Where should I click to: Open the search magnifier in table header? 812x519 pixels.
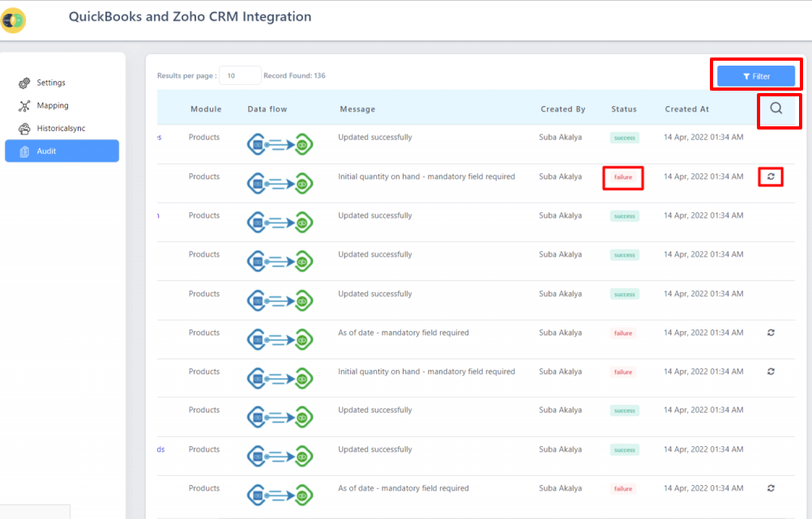point(776,108)
